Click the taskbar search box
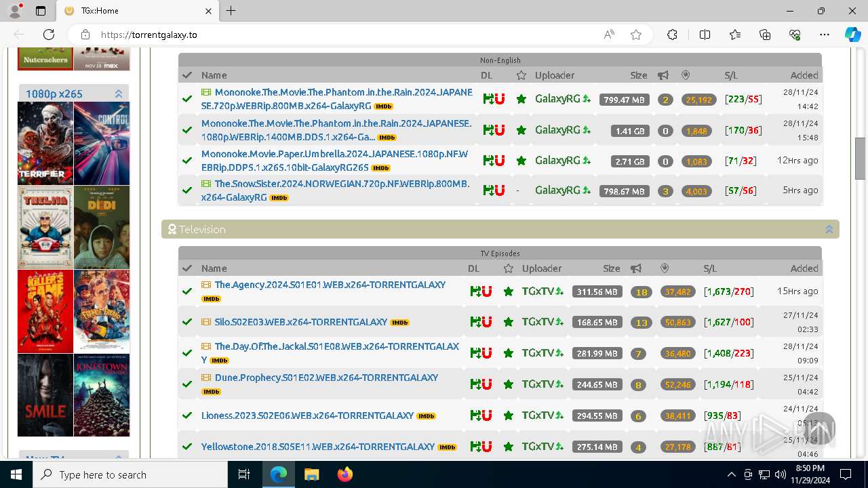Screen dimensions: 868x488 coord(130,474)
